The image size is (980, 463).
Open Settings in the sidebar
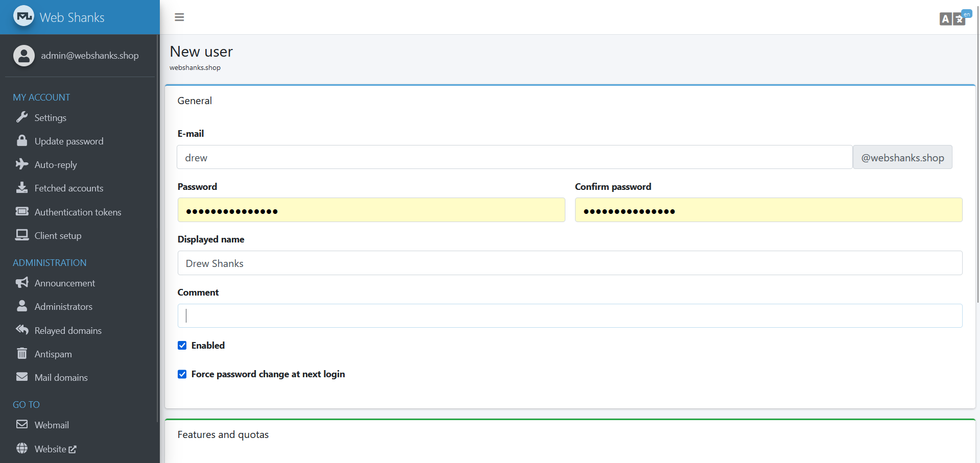pyautogui.click(x=51, y=118)
